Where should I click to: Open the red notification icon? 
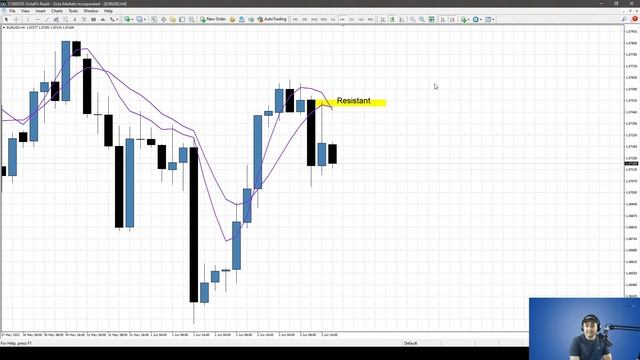click(x=635, y=19)
